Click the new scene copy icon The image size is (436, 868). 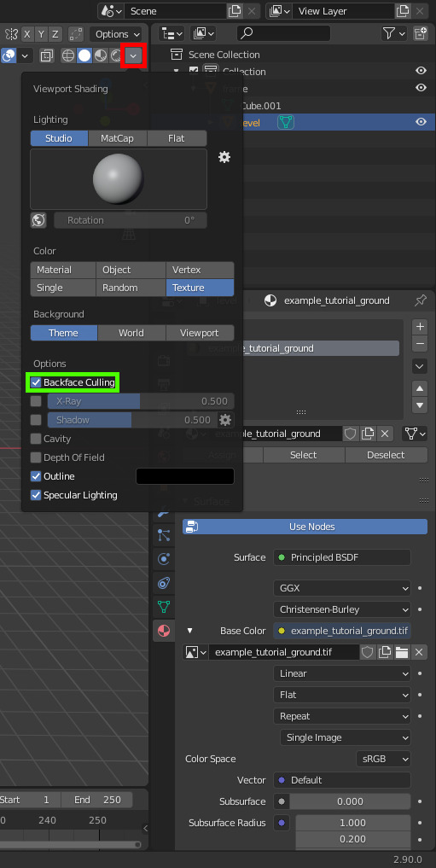coord(235,11)
